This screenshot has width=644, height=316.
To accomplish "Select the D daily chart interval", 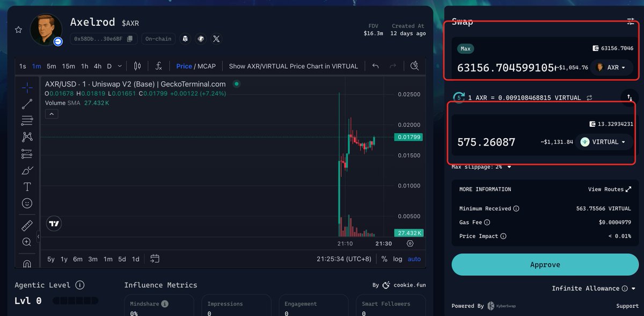I will coord(109,66).
